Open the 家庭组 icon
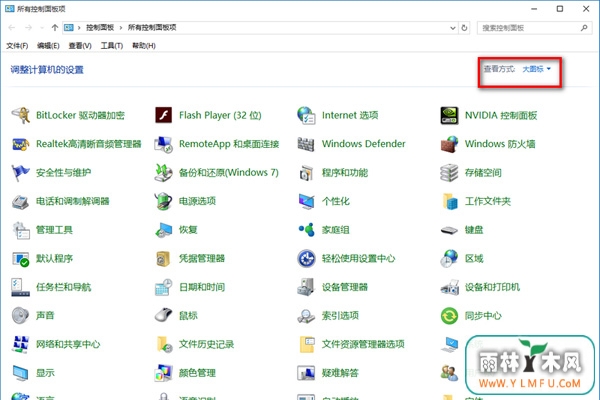The image size is (600, 400). point(306,230)
